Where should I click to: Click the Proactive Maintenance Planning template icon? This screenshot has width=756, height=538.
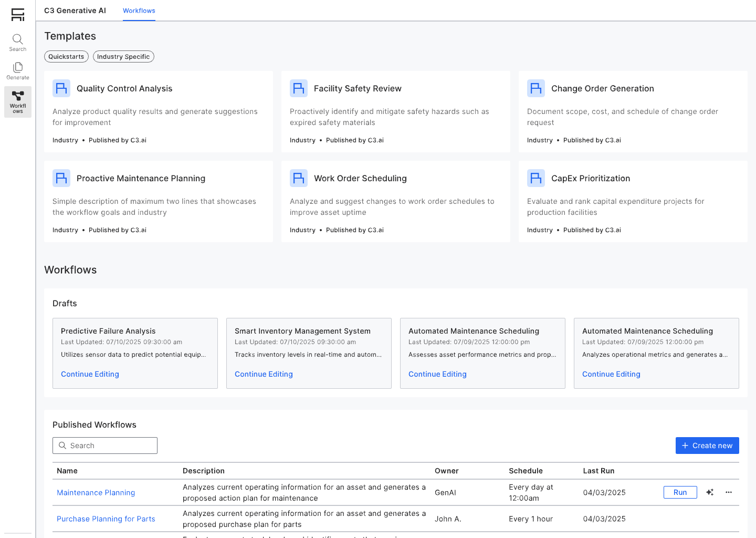tap(61, 178)
